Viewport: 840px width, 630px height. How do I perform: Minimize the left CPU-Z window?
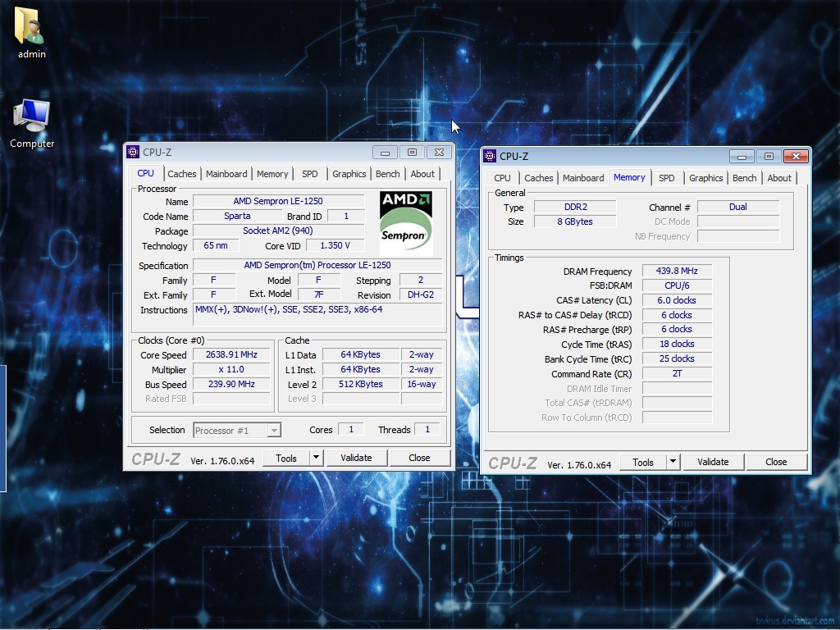tap(385, 152)
